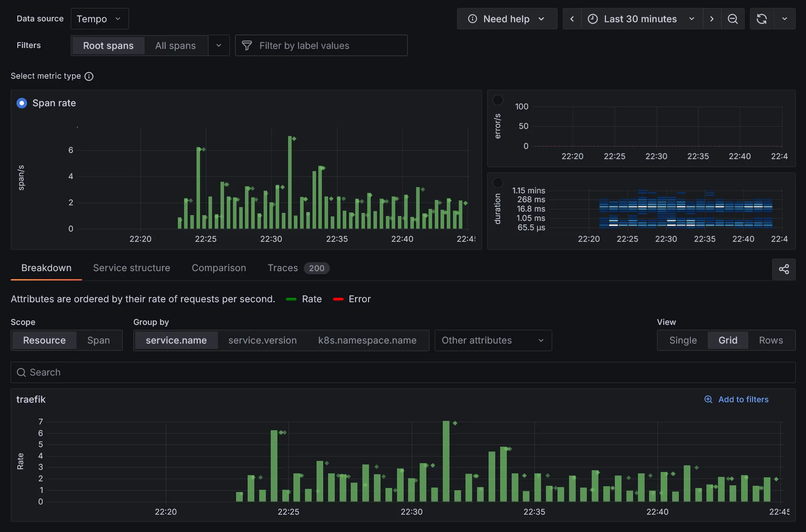Expand the Other attributes dropdown
The image size is (806, 532).
pyautogui.click(x=493, y=340)
